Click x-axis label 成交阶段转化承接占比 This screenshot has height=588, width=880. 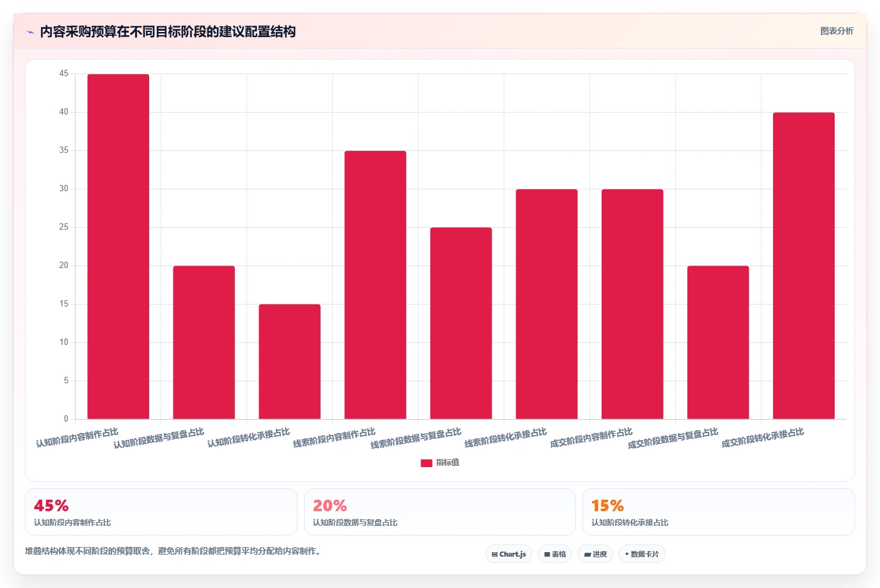[762, 438]
